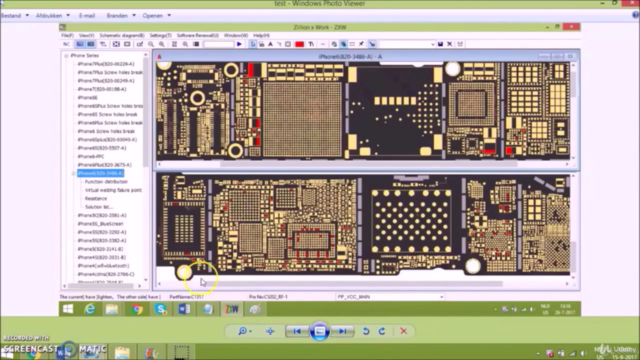Select the pointer cursor tool in ZXW toolbar

pos(253,44)
